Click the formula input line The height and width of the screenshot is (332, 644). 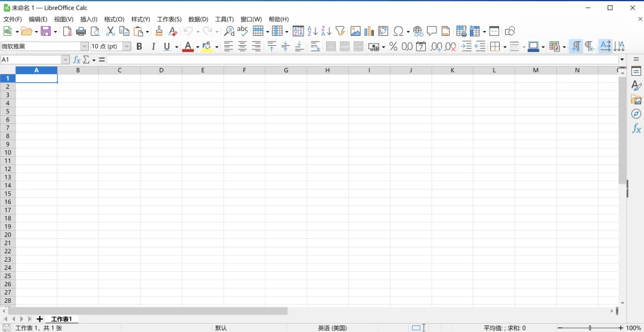click(363, 60)
